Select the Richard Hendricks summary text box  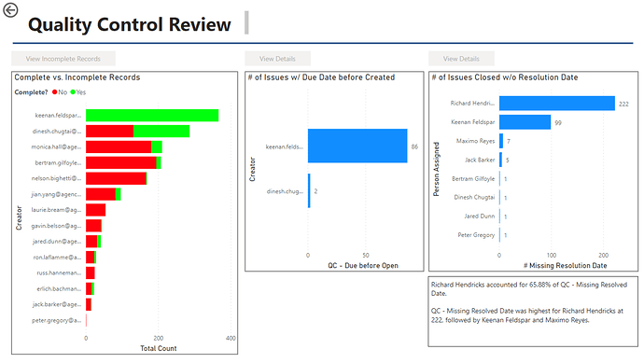(x=533, y=312)
